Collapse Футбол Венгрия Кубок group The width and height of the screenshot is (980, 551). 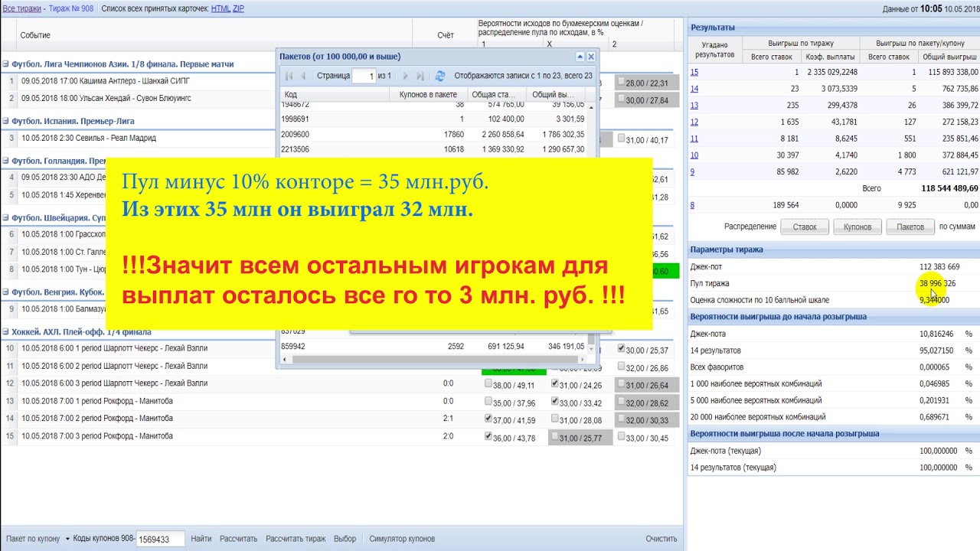coord(5,292)
